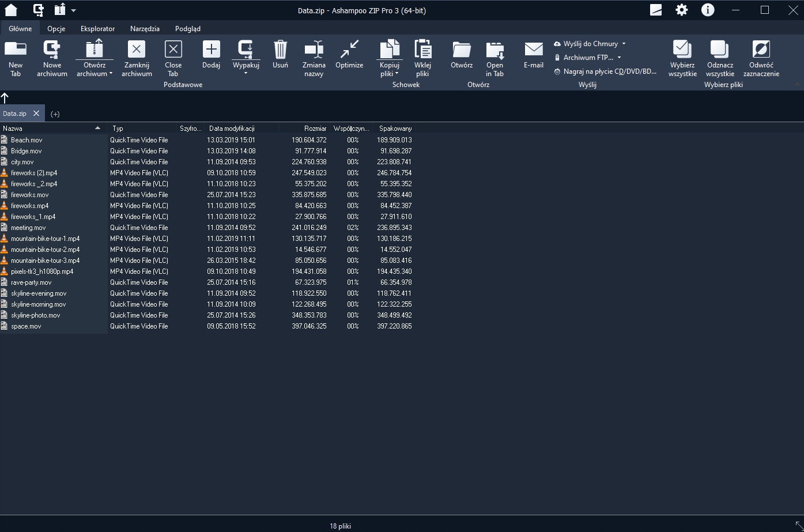Viewport: 804px width, 532px height.
Task: Close the Data.zip tab
Action: tap(36, 114)
